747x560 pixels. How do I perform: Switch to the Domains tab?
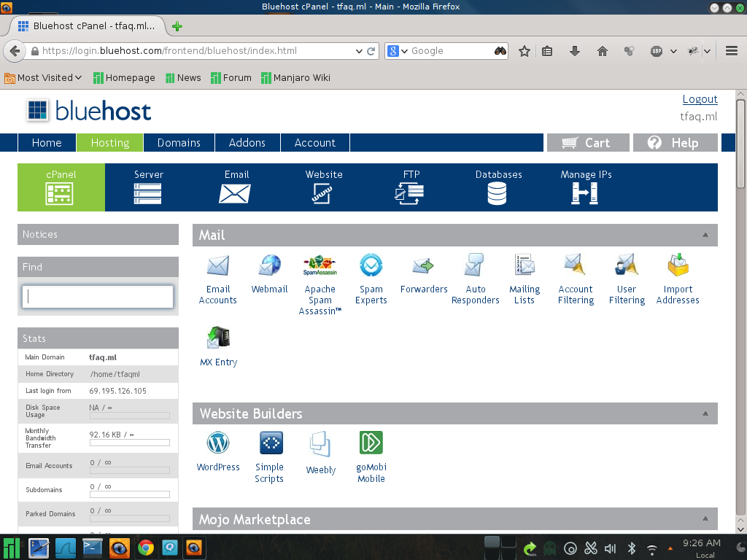coord(179,143)
